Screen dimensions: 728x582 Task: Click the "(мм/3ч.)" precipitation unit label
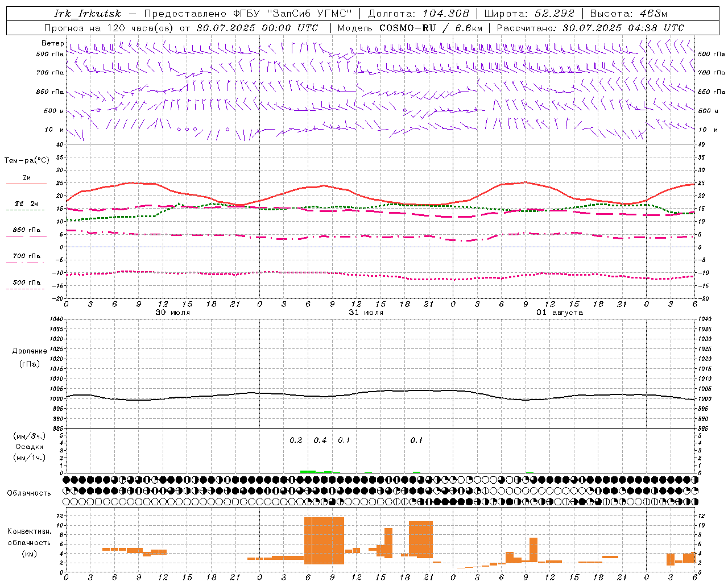(x=30, y=436)
